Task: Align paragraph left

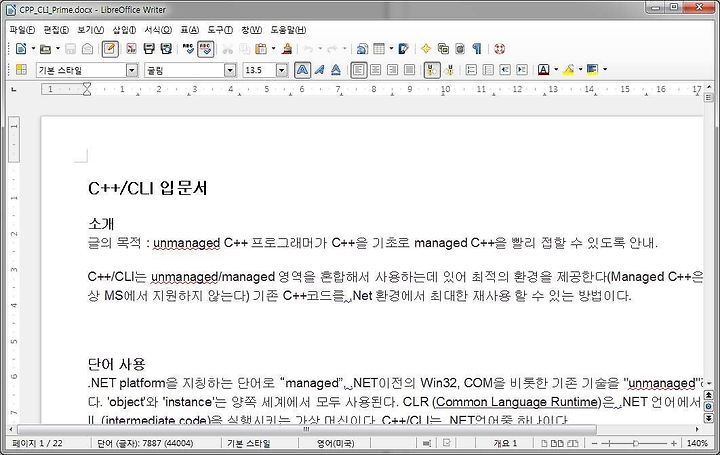Action: tap(359, 70)
